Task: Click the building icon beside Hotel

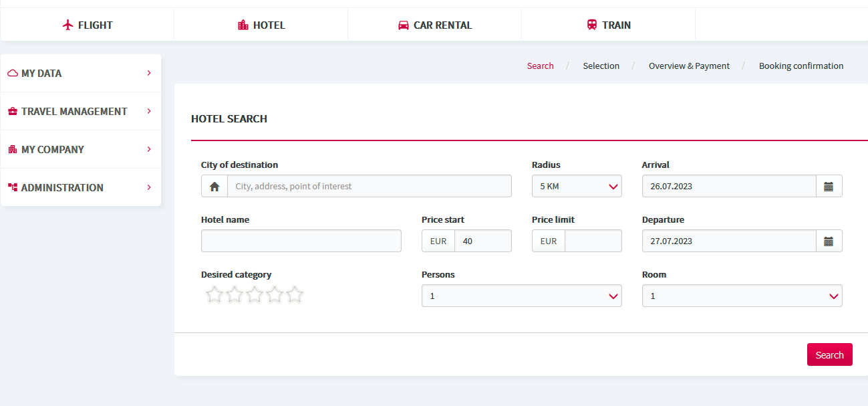Action: point(243,25)
